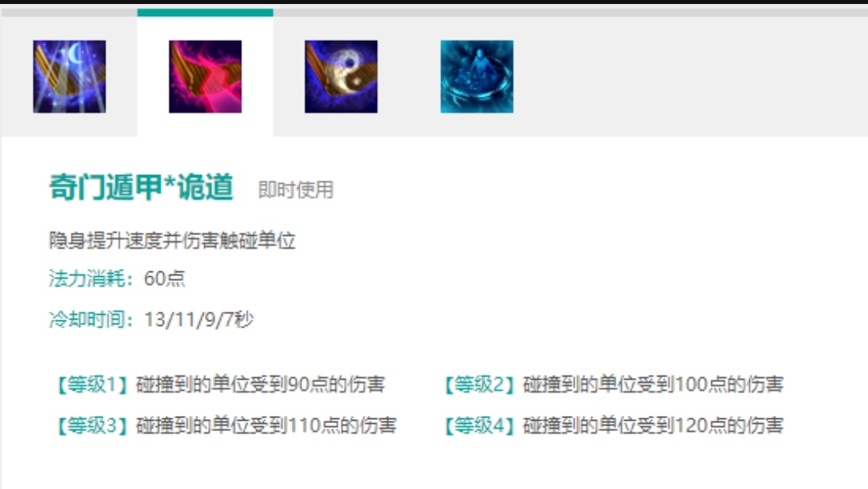868x489 pixels.
Task: Click the 即时使用 cast type label
Action: point(296,189)
